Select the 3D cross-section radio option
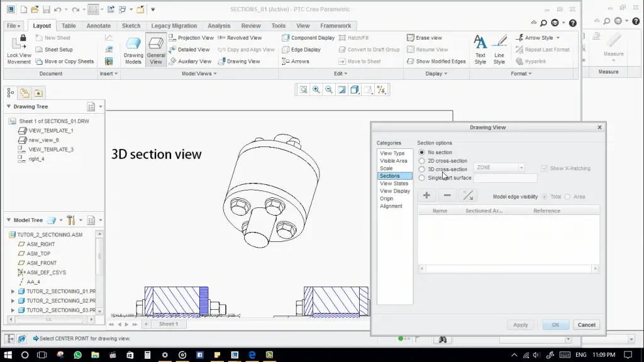This screenshot has width=644, height=362. click(422, 169)
